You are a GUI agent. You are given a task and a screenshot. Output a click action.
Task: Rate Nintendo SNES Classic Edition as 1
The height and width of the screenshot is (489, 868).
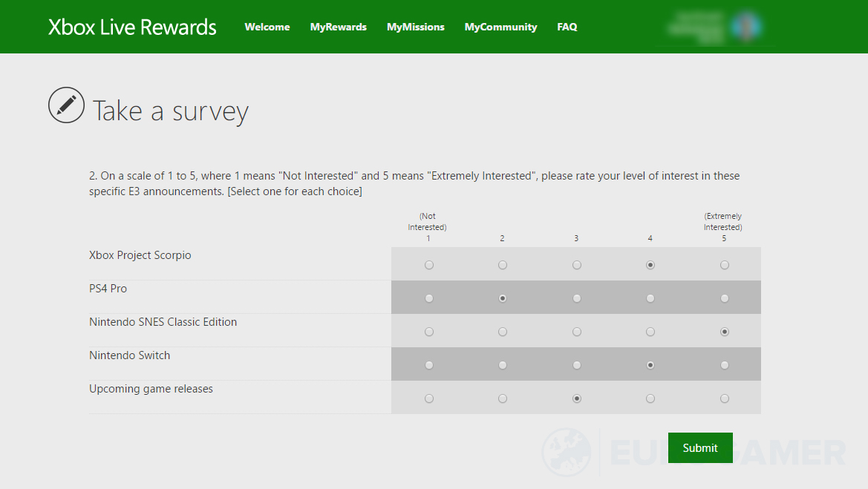429,332
